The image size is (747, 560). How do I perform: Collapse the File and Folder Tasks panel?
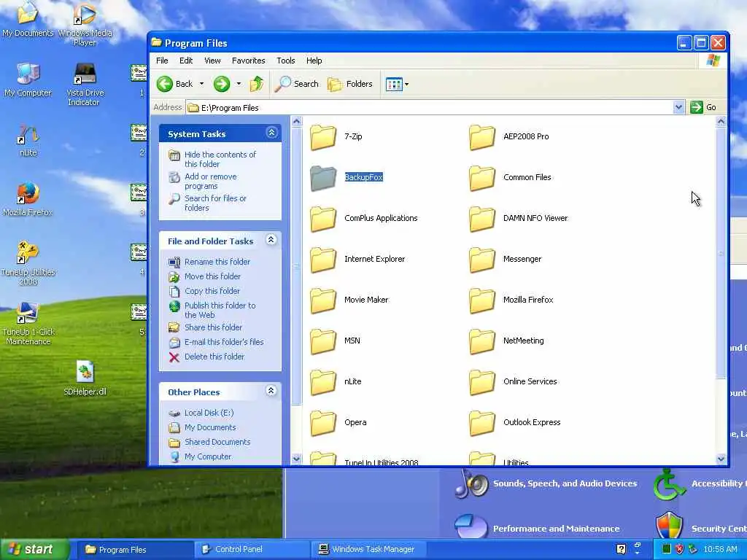271,240
